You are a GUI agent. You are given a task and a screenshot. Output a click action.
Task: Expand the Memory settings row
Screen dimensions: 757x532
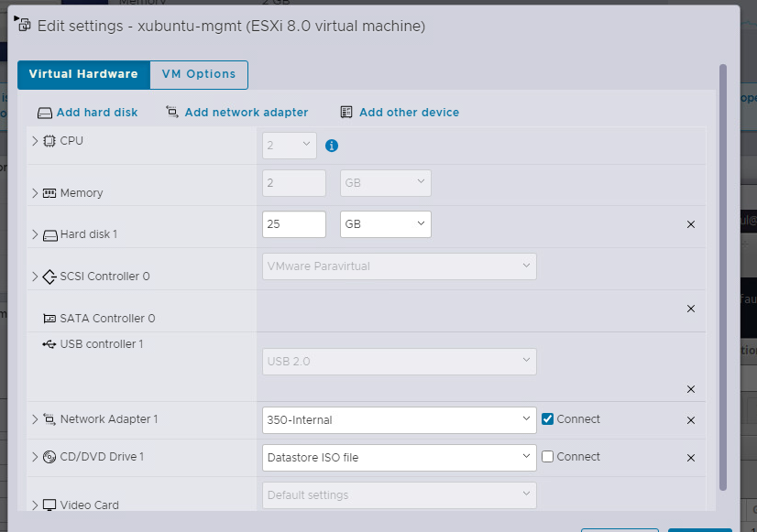pyautogui.click(x=36, y=193)
